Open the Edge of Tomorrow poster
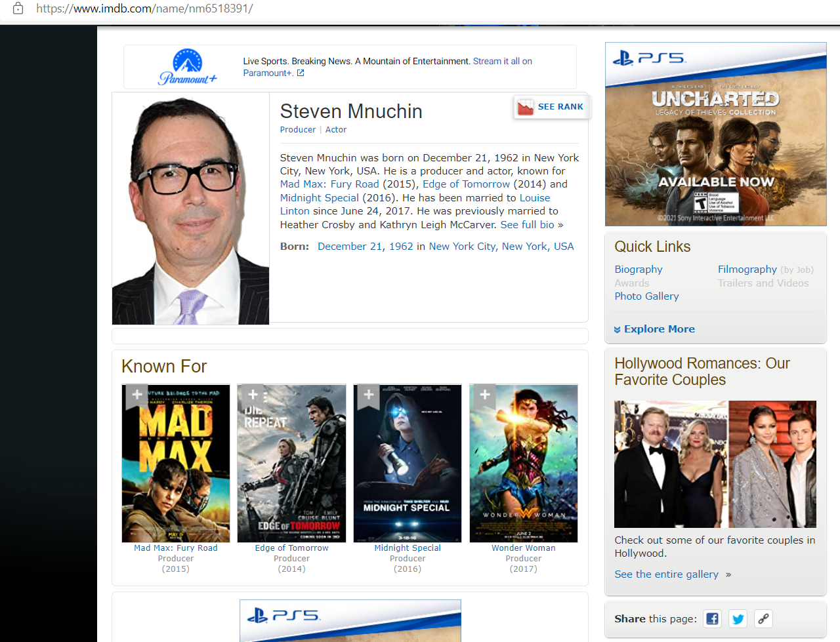Screen dimensions: 840x642 tap(291, 464)
